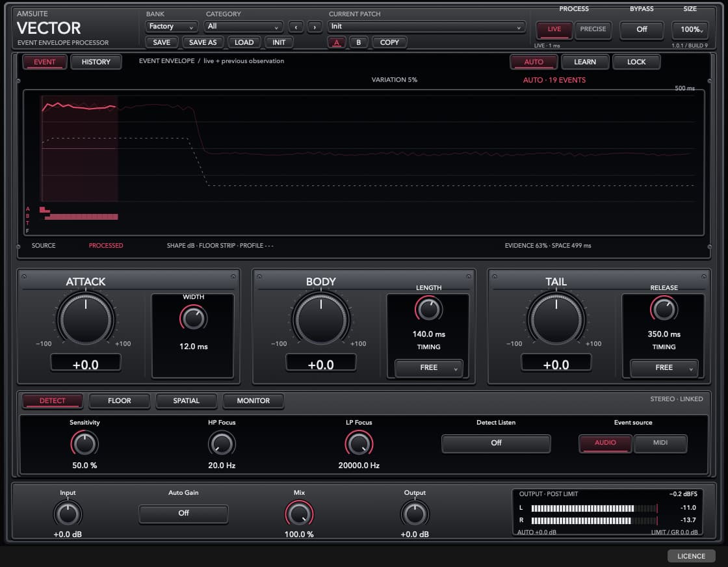Toggle Auto Gain Off button
The height and width of the screenshot is (567, 728).
pyautogui.click(x=183, y=514)
